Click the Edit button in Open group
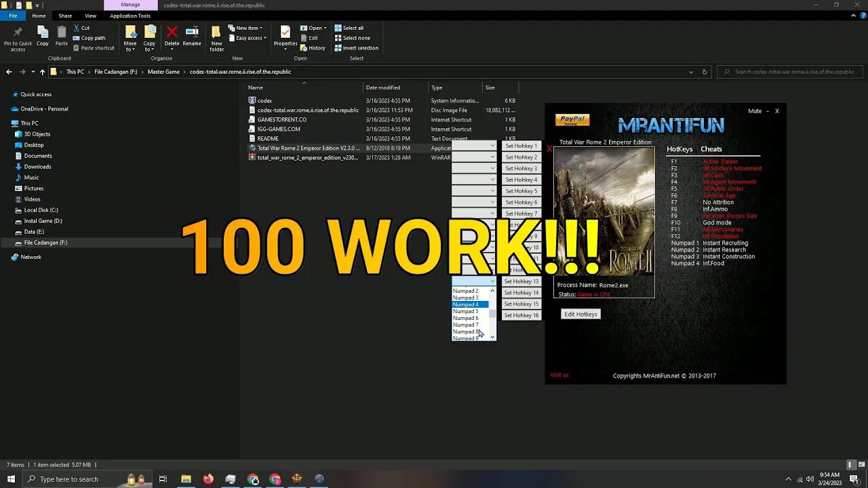Viewport: 868px width, 488px height. click(x=309, y=38)
